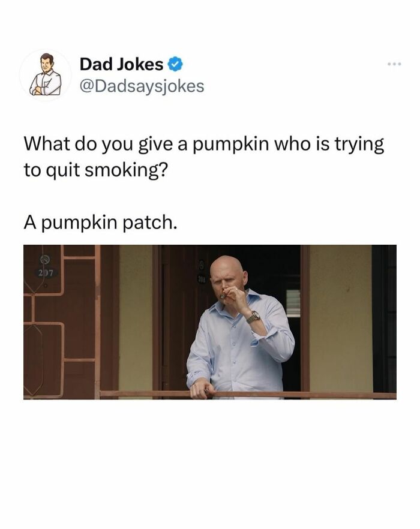
Task: Open the three-dot more options menu
Action: click(x=394, y=64)
